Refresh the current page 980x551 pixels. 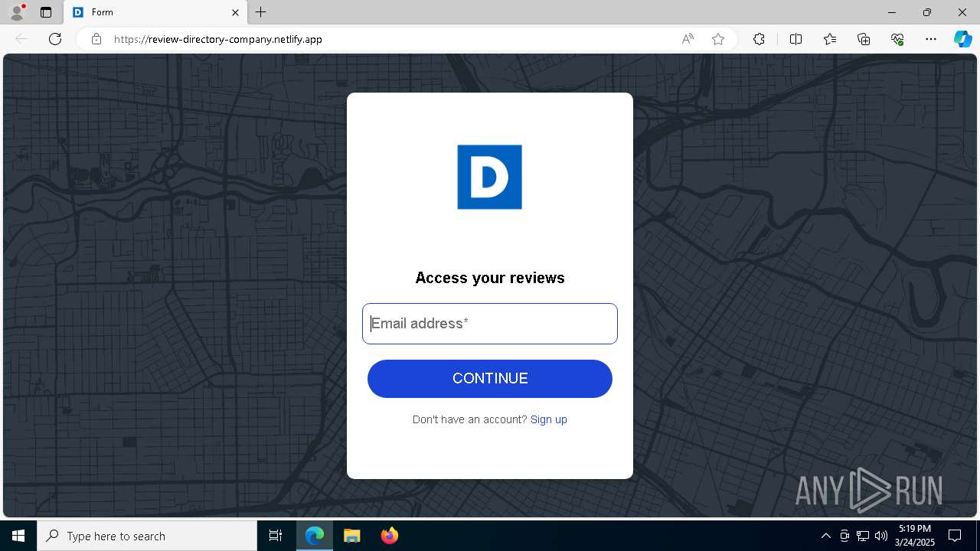click(55, 39)
